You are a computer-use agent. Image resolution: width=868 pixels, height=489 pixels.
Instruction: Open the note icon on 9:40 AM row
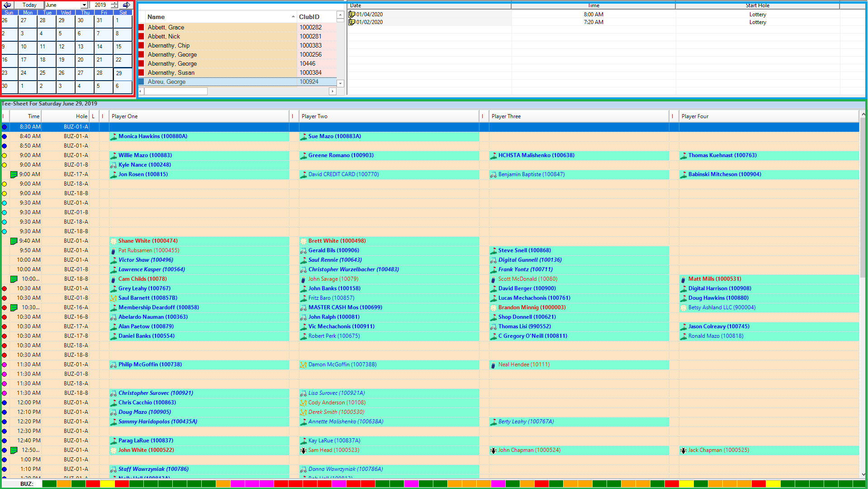click(14, 241)
